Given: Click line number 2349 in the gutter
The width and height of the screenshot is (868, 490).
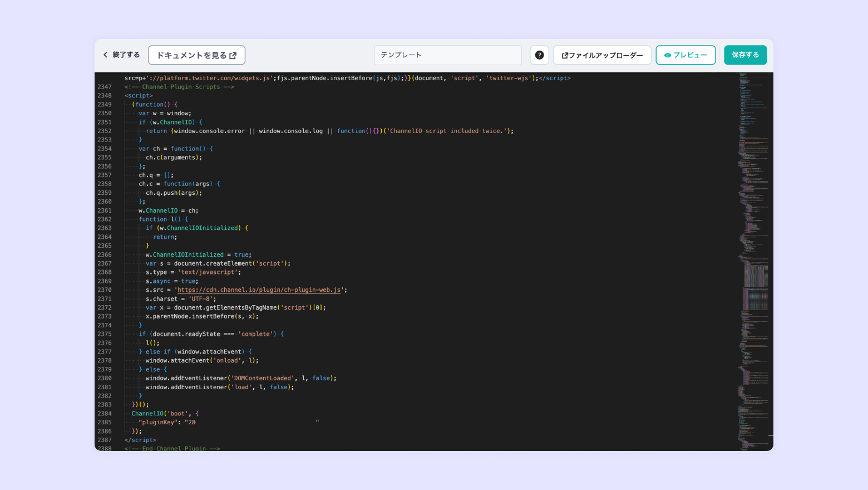Looking at the screenshot, I should tap(105, 105).
